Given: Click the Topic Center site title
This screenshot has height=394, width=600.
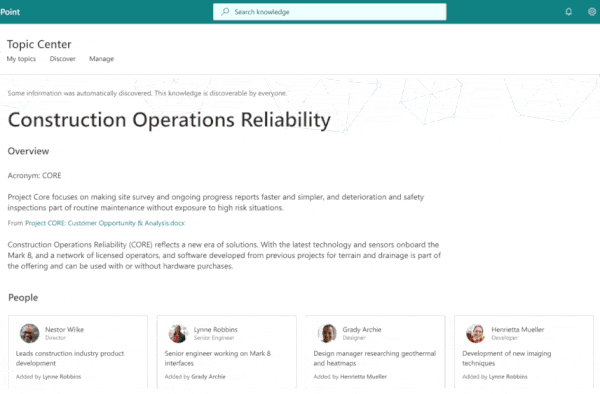Looking at the screenshot, I should (39, 44).
